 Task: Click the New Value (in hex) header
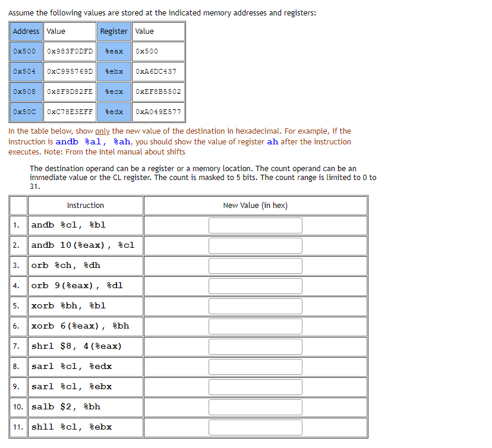point(255,205)
